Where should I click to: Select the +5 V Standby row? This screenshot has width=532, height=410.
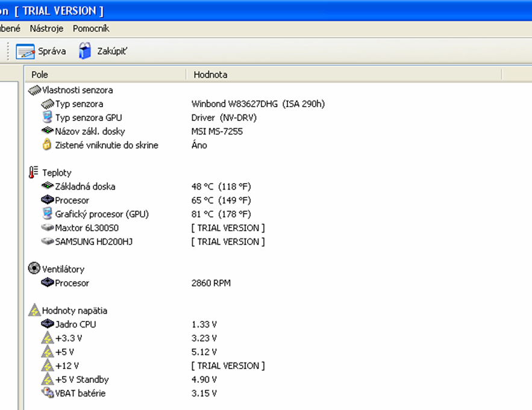click(82, 379)
